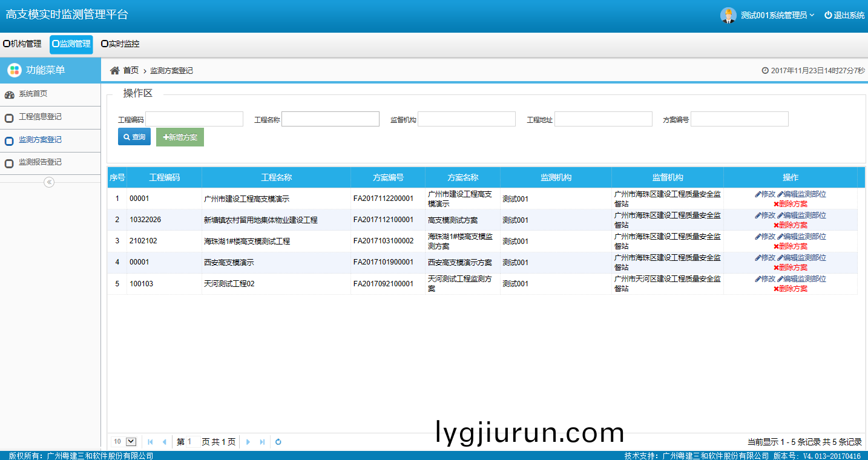Open the page size dropdown

tap(131, 442)
